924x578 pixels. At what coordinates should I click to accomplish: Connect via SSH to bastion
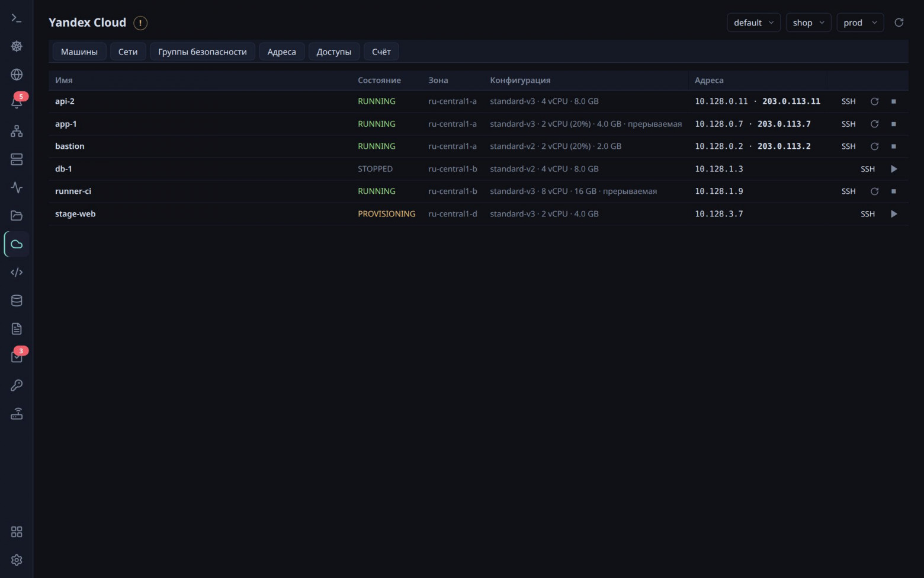coord(849,146)
